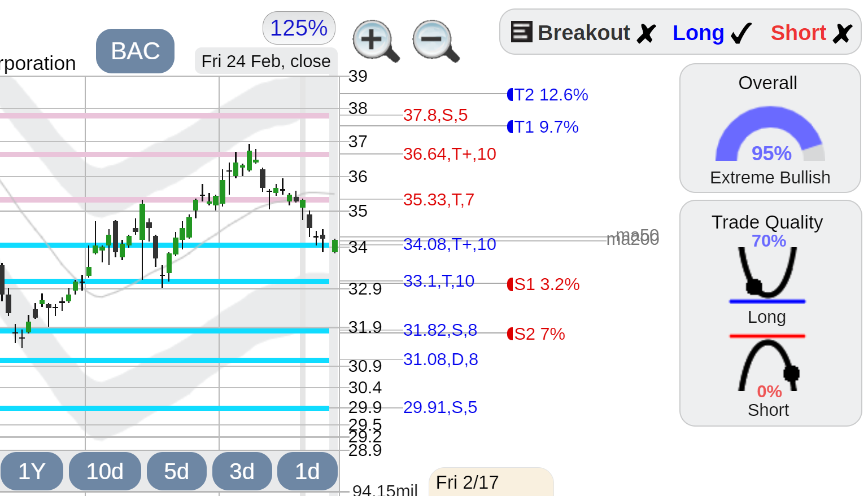Click the zoom in magnifier icon
The image size is (868, 496).
pyautogui.click(x=376, y=41)
